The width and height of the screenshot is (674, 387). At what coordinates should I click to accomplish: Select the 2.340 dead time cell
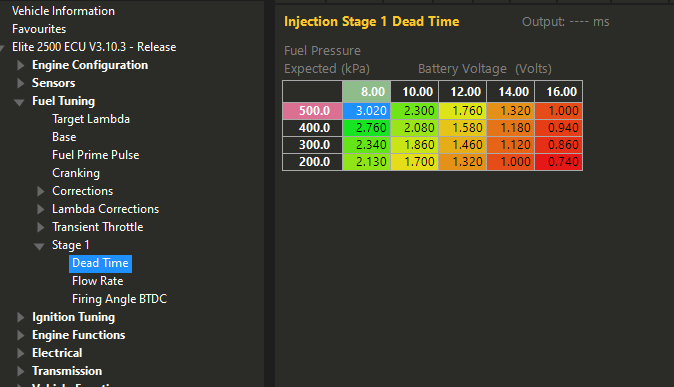pos(367,145)
